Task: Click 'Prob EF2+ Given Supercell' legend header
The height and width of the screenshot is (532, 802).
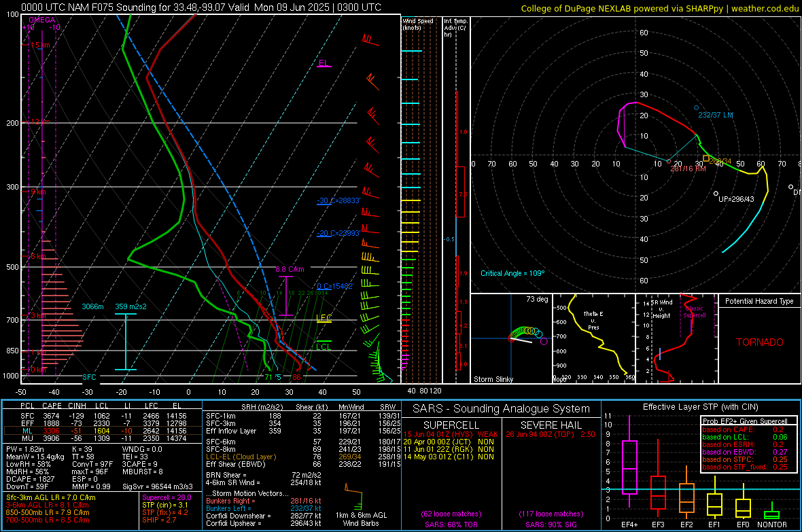Action: (x=745, y=421)
